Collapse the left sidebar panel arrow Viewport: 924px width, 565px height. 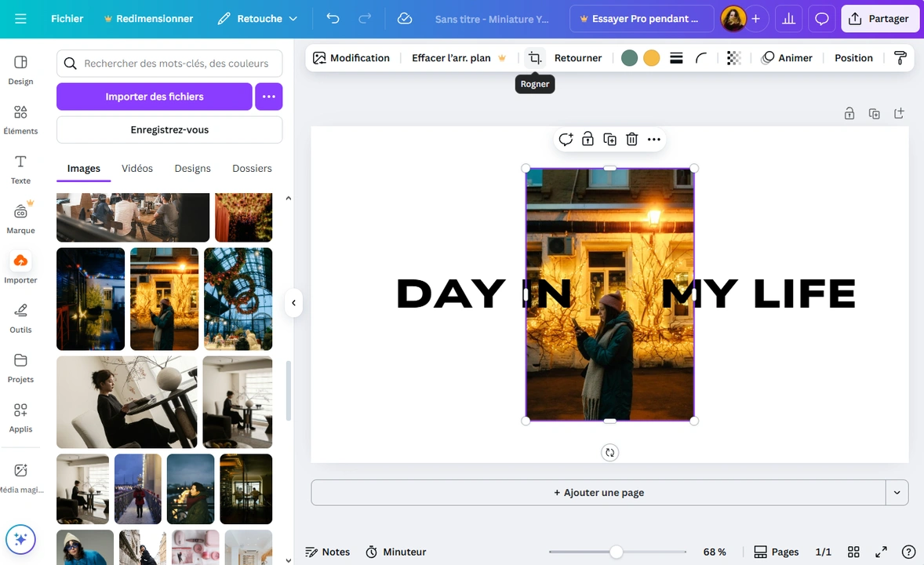[293, 302]
